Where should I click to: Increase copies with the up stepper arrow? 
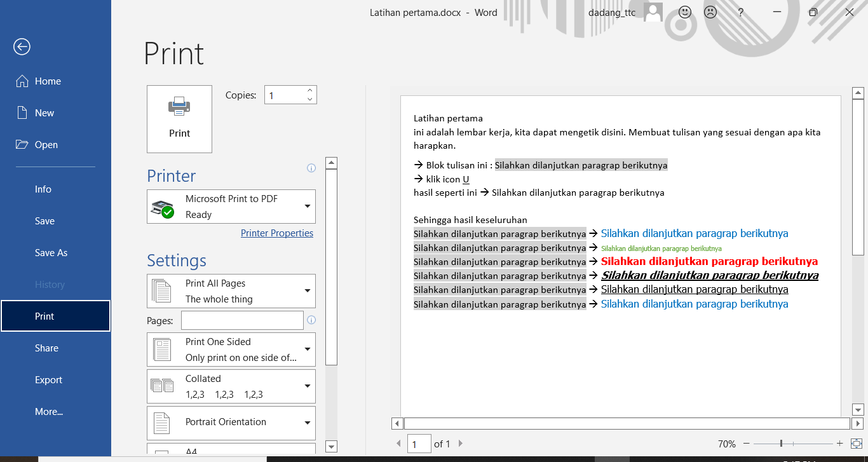pyautogui.click(x=309, y=91)
